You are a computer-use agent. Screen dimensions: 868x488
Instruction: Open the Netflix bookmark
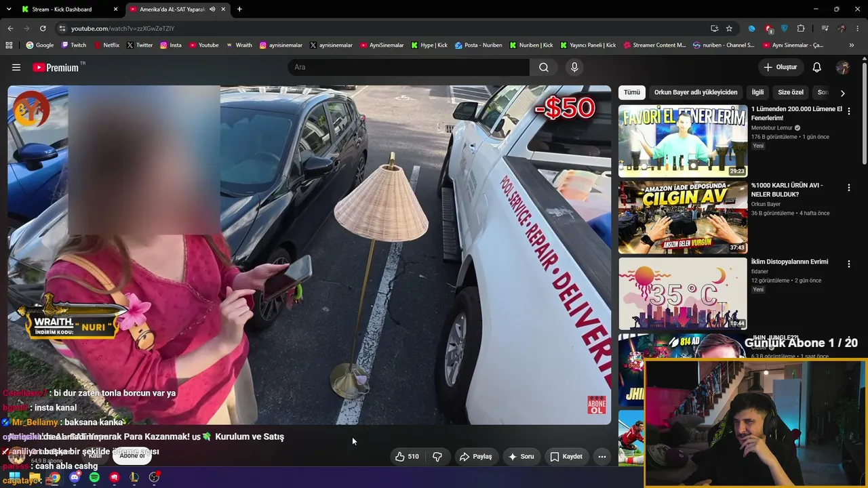[x=106, y=45]
